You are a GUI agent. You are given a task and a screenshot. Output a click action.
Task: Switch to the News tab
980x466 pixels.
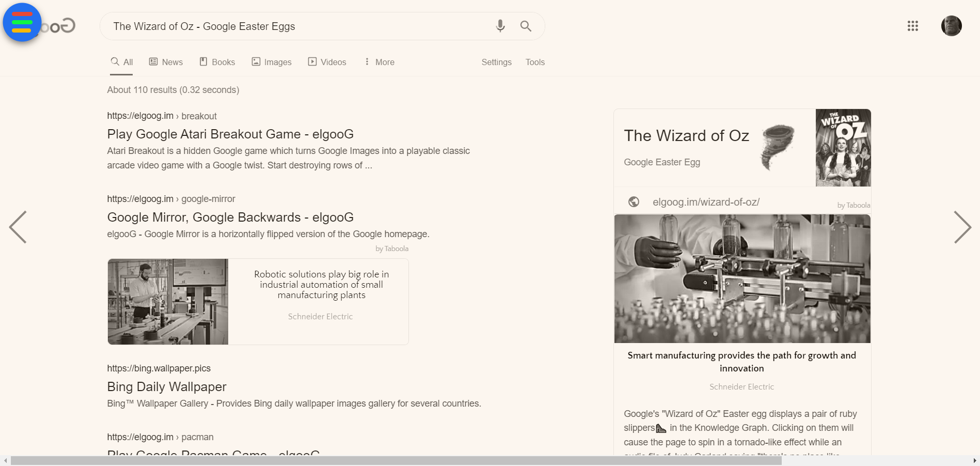pos(166,62)
